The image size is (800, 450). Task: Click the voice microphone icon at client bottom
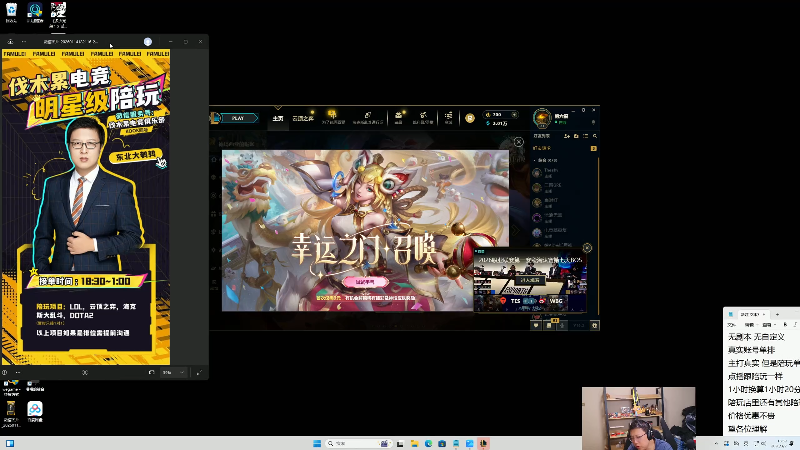[562, 325]
